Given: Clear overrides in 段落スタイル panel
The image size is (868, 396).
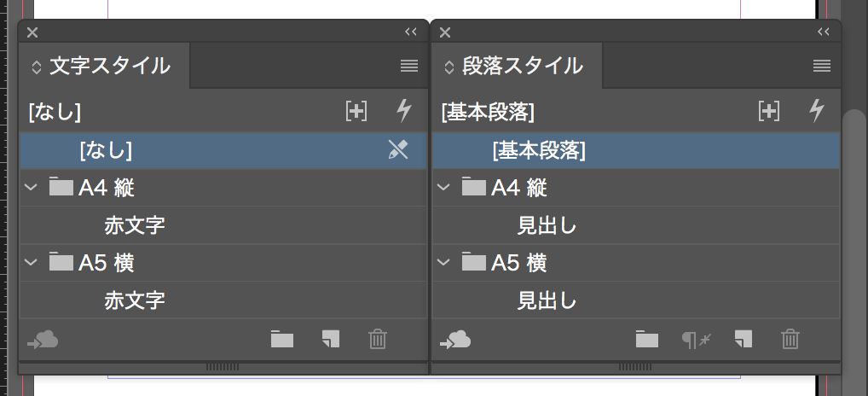Looking at the screenshot, I should point(696,339).
